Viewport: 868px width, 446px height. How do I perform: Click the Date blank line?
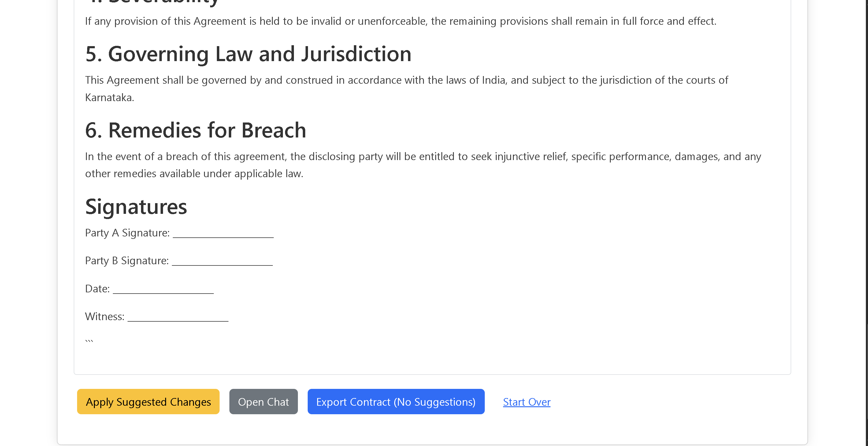163,289
